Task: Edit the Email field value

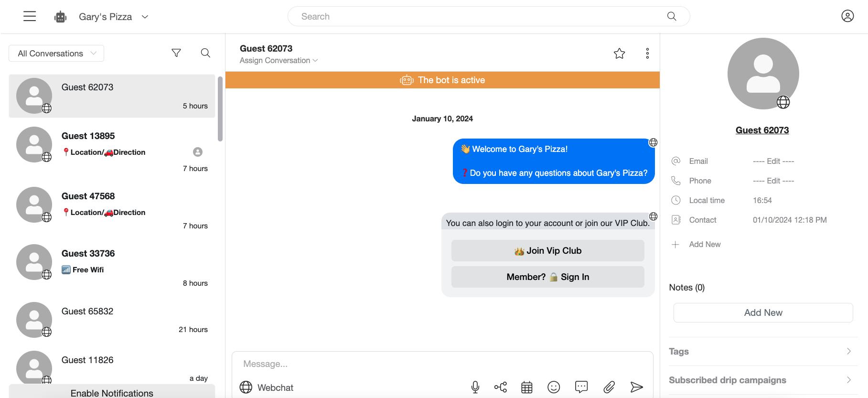Action: [773, 161]
